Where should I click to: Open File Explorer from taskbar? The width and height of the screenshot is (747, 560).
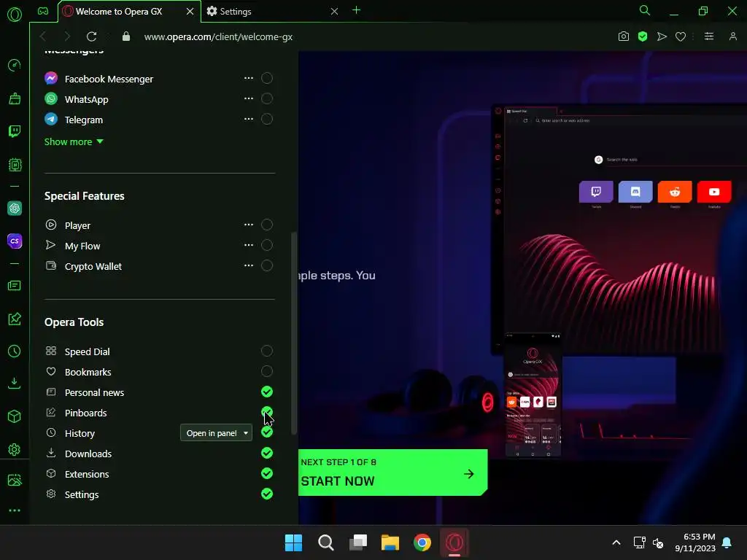tap(390, 542)
